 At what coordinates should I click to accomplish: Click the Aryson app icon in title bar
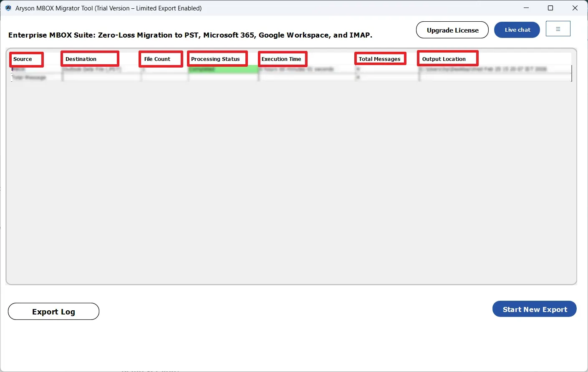8,8
